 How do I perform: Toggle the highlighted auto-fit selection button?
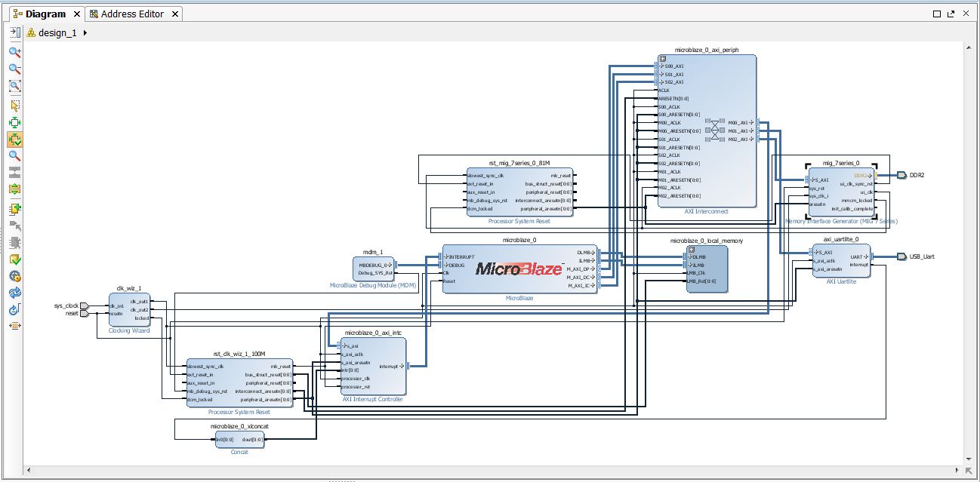tap(14, 140)
